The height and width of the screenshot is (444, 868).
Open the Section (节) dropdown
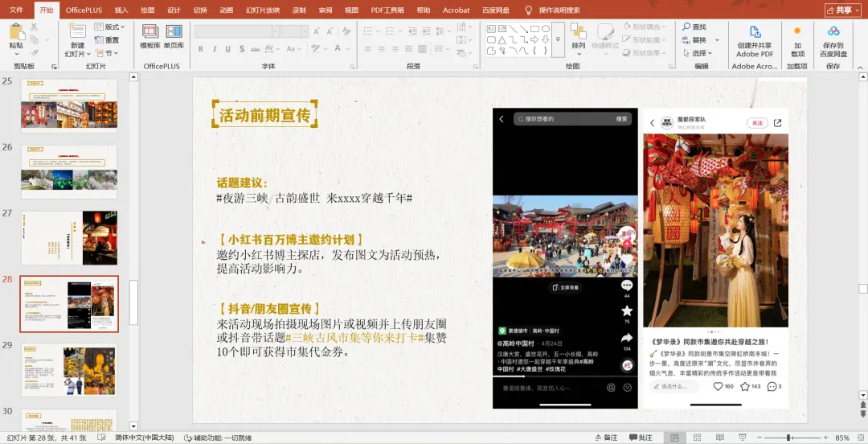click(x=106, y=53)
